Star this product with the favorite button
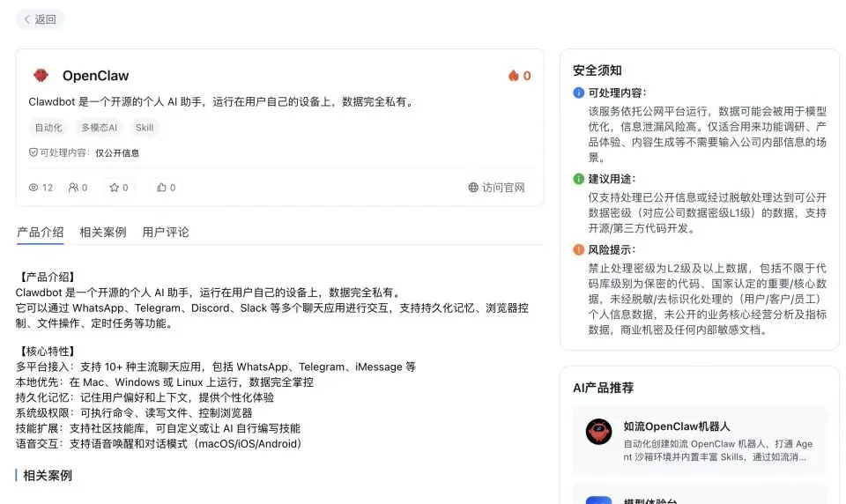The height and width of the screenshot is (504, 846). click(119, 188)
